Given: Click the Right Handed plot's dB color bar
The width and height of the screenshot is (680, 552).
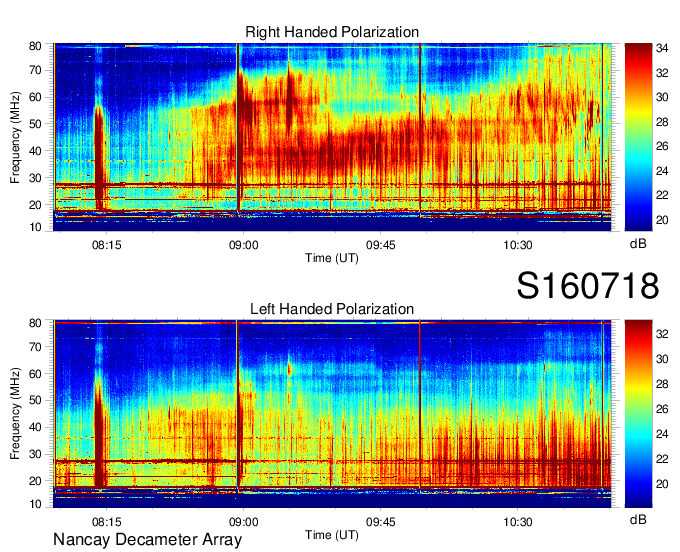Looking at the screenshot, I should [638, 137].
